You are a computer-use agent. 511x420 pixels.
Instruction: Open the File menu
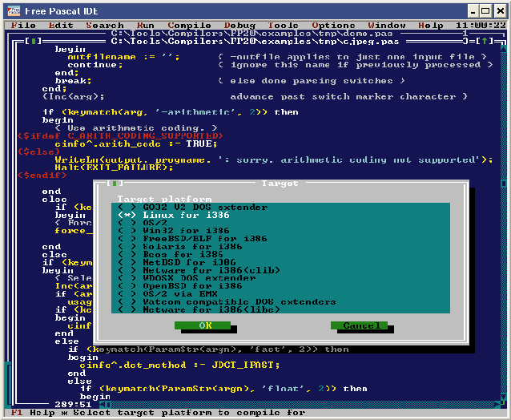(x=24, y=26)
